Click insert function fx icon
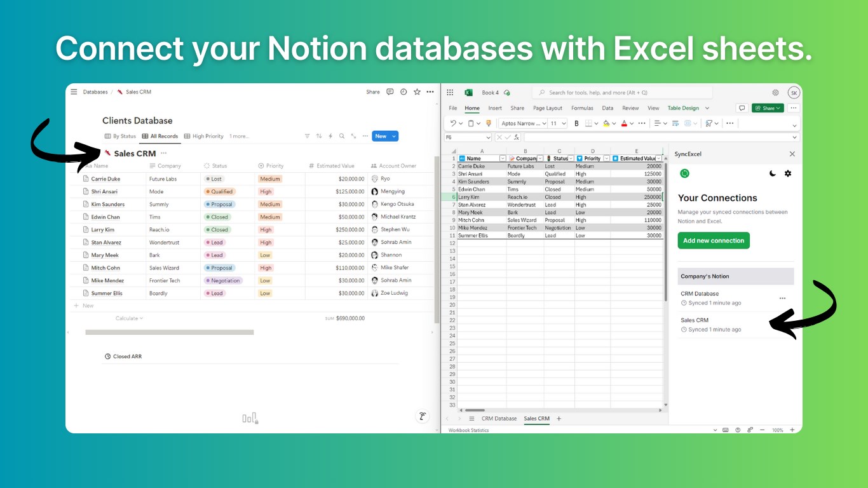The height and width of the screenshot is (488, 868). tap(517, 137)
